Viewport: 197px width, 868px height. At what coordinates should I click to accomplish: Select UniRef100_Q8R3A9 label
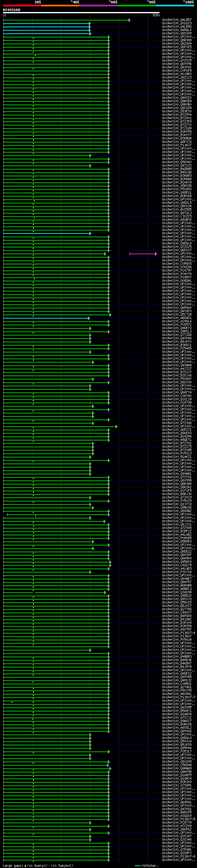[177, 40]
